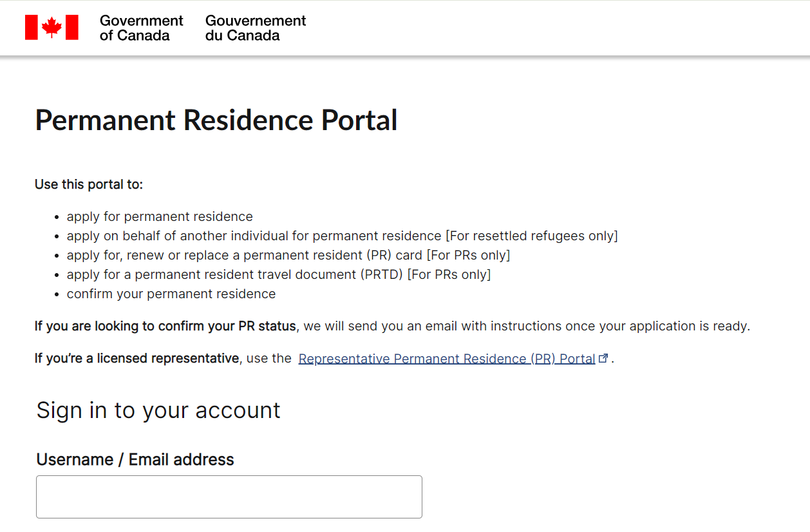Viewport: 810px width, 532px height.
Task: Focus the Username / Email address input field
Action: pyautogui.click(x=229, y=497)
